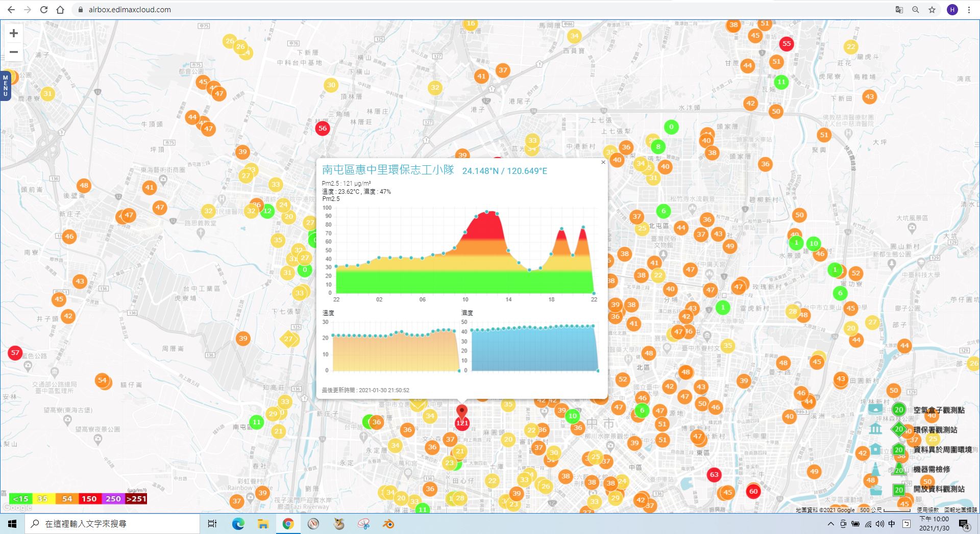The height and width of the screenshot is (534, 980).
Task: Zoom out the map with minus button
Action: [x=14, y=52]
